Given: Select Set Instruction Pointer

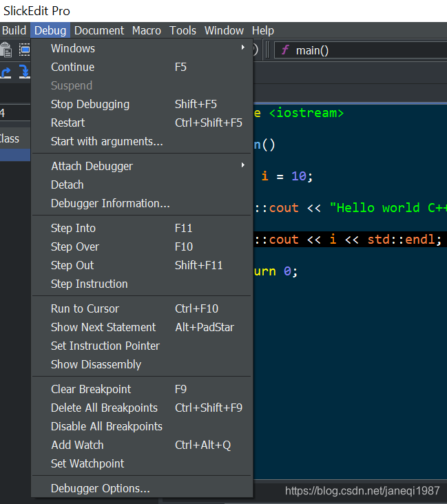Looking at the screenshot, I should point(141,346).
